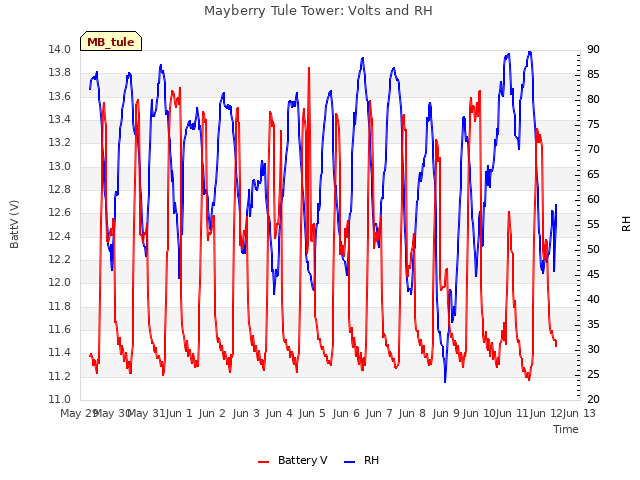Click the Jun 4 date label
The image size is (640, 480).
point(279,413)
